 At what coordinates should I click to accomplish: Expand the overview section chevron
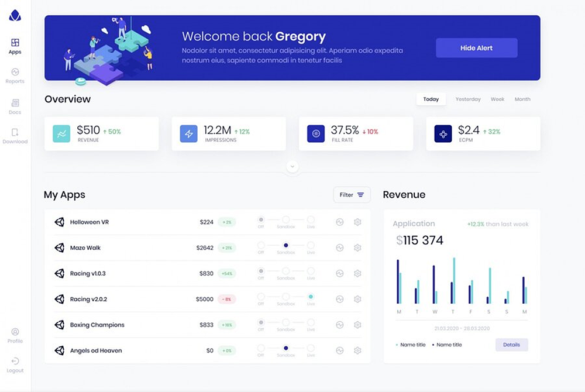pos(293,167)
